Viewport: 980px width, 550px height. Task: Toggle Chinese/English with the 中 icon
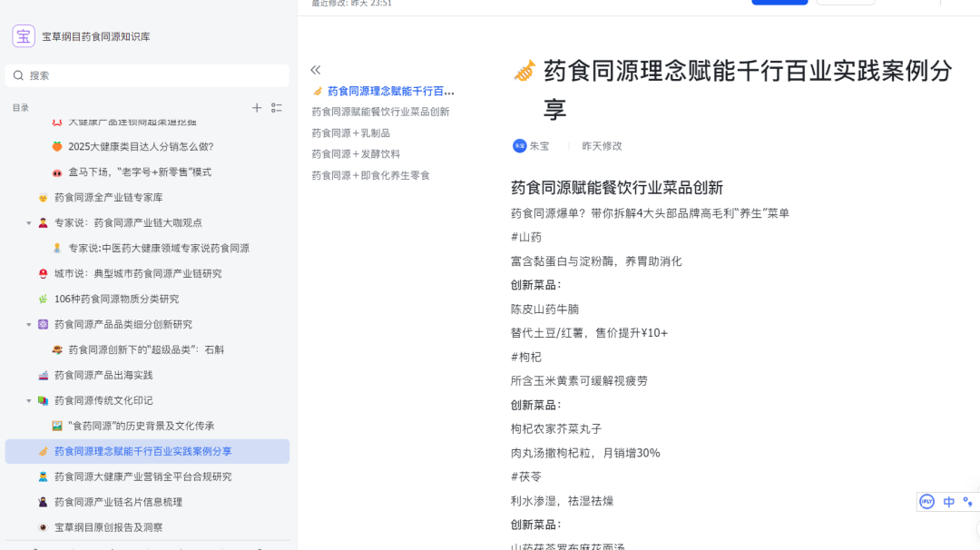[x=948, y=501]
